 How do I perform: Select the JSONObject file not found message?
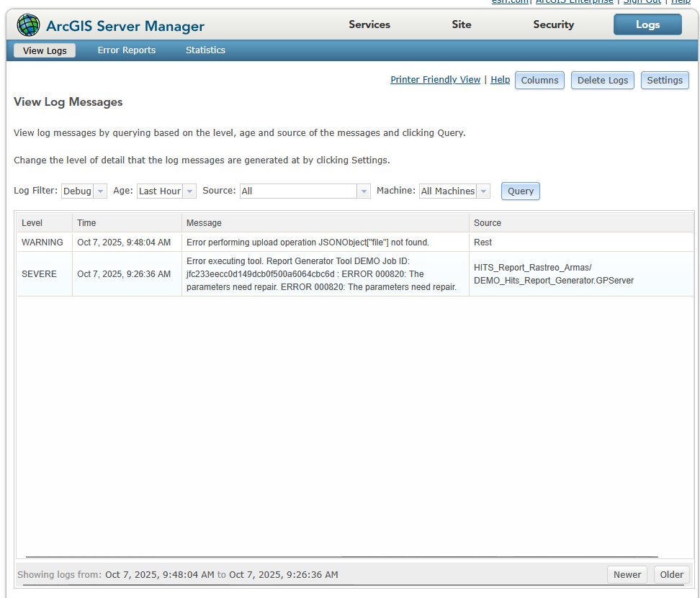pos(326,242)
